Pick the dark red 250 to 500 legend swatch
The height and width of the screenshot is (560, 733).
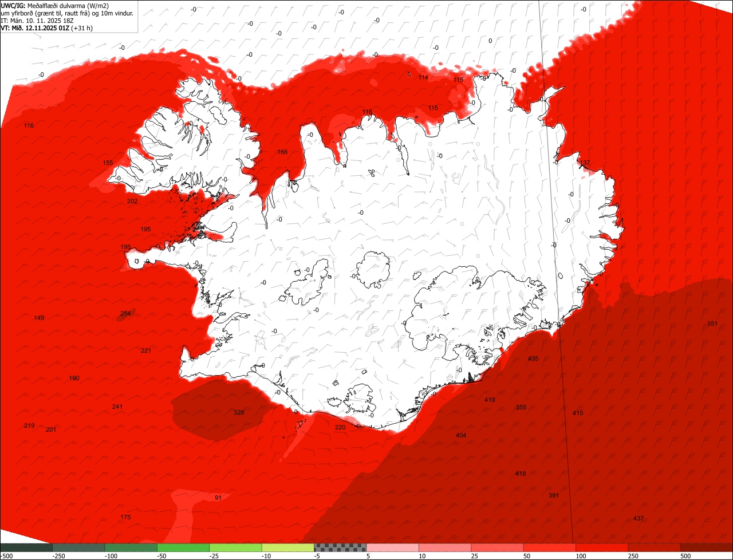[x=654, y=547]
